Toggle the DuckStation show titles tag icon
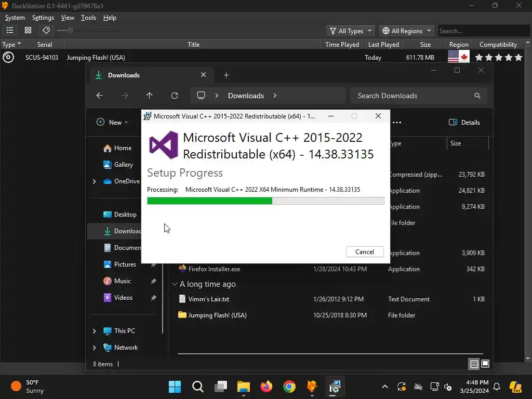 coord(46,31)
